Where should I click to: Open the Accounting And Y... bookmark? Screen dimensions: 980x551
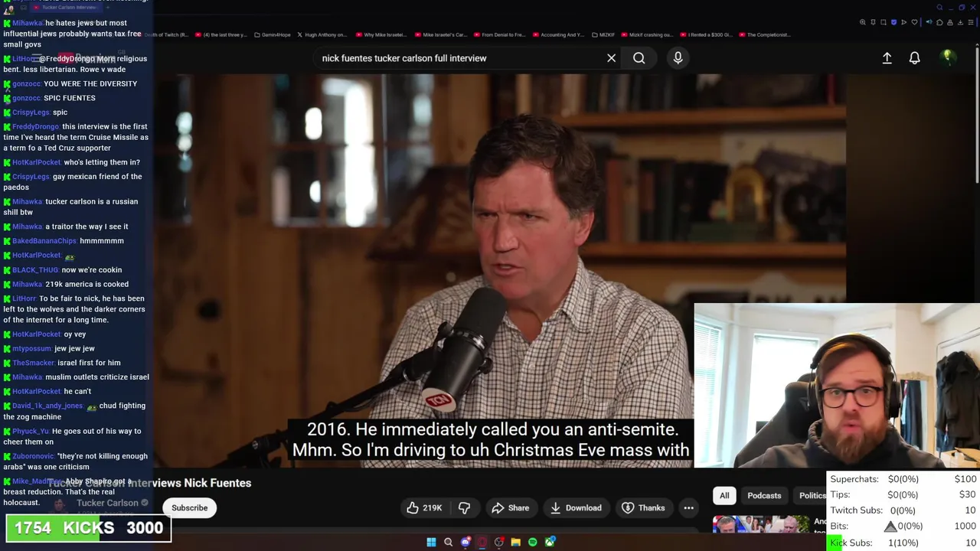tap(559, 34)
